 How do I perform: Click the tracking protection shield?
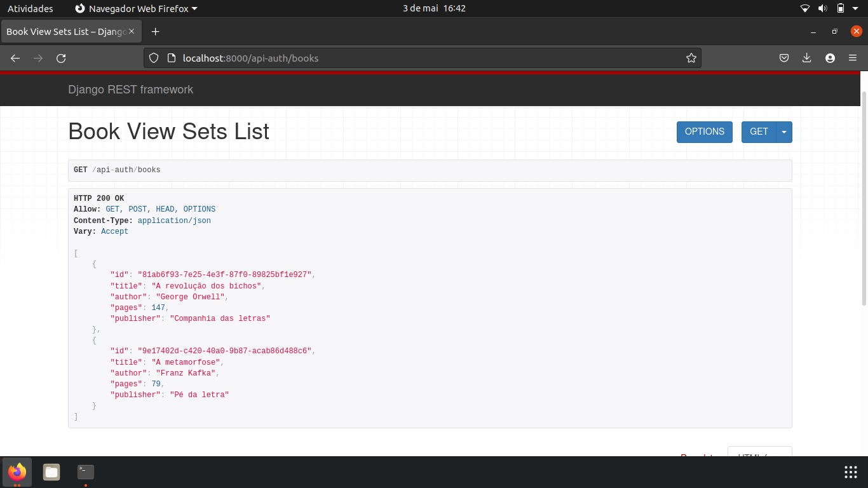coord(153,58)
